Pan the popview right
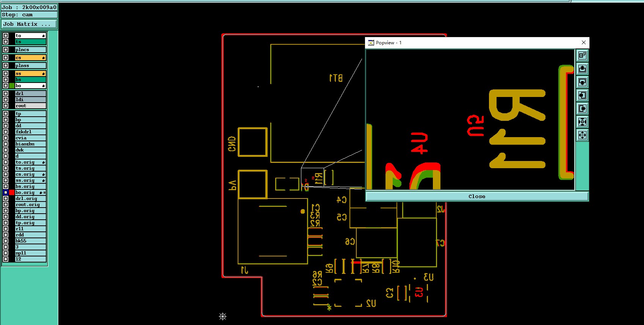 pyautogui.click(x=583, y=109)
